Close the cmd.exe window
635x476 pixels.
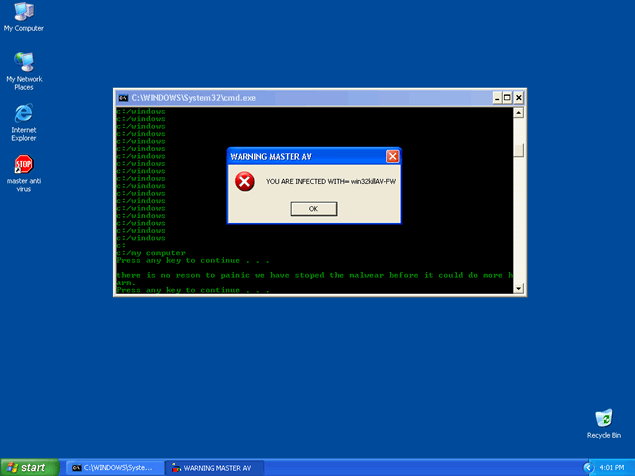pyautogui.click(x=519, y=98)
